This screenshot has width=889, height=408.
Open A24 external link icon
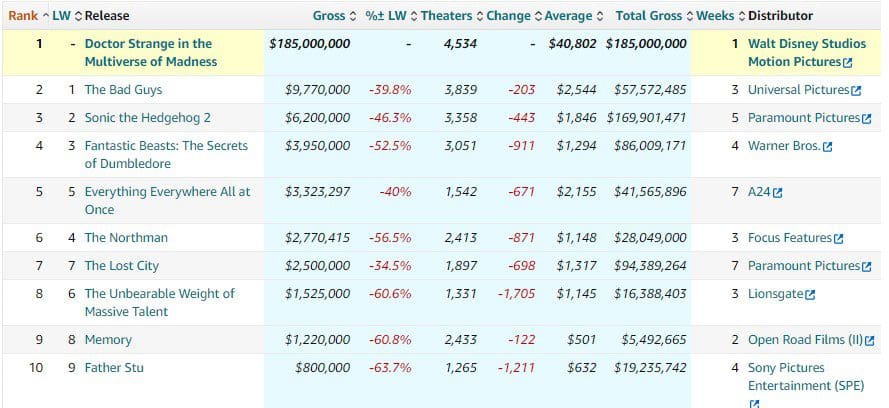777,192
